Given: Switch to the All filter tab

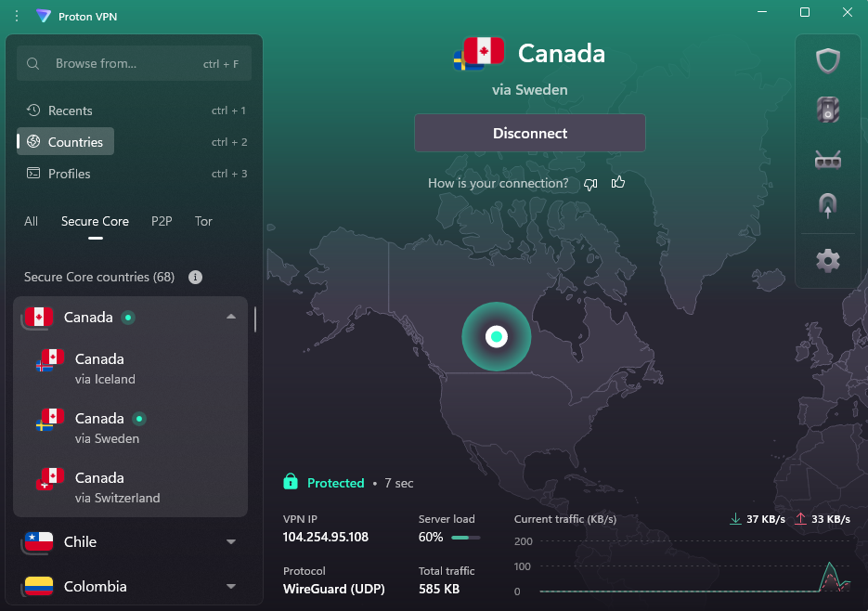Looking at the screenshot, I should pos(31,222).
